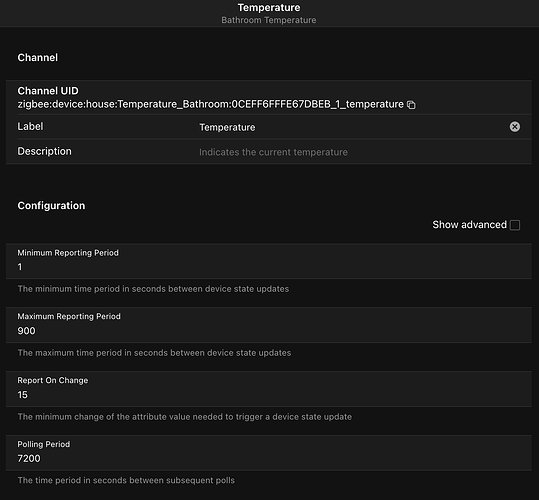Screen dimensions: 539x500
Task: Click the Description field placeholder text
Action: [273, 152]
